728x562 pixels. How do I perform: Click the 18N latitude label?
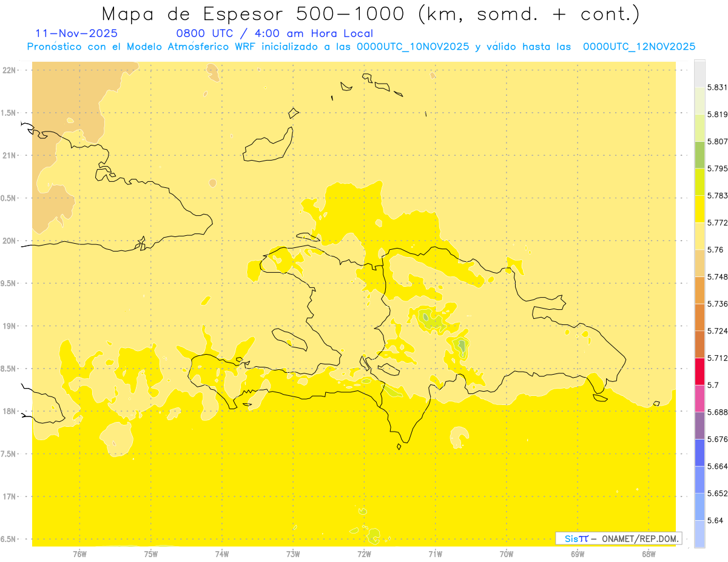[x=9, y=412]
